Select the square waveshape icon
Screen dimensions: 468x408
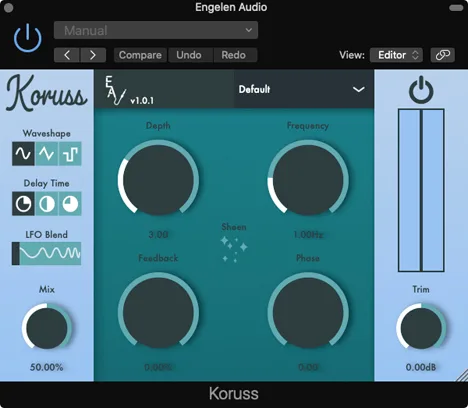[70, 154]
